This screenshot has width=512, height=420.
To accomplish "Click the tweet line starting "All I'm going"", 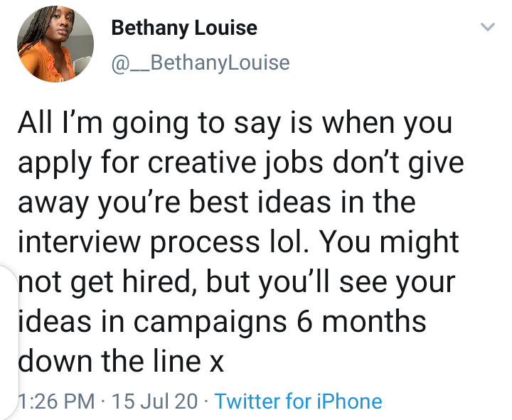I will [x=235, y=124].
